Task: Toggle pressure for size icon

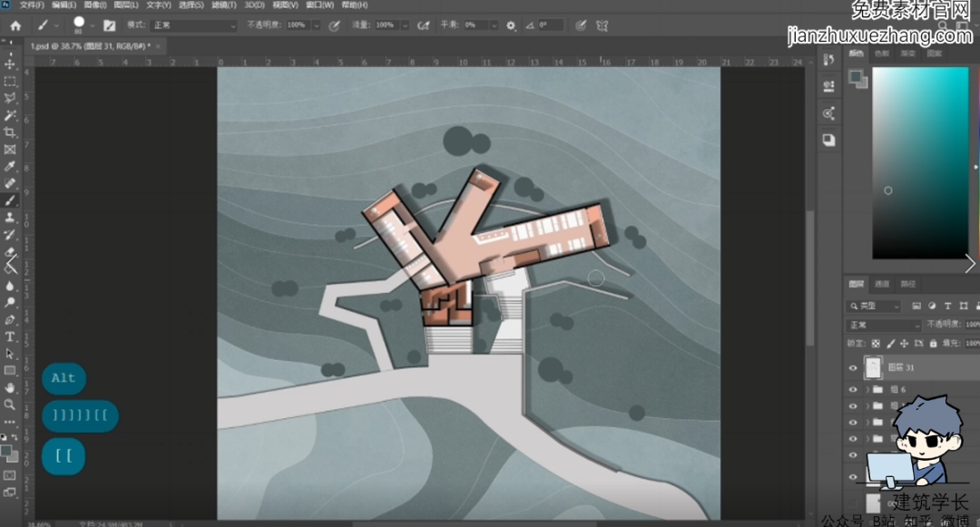Action: coord(582,25)
